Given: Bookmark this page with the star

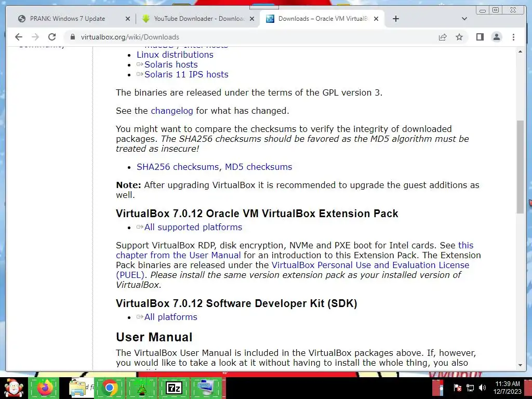Looking at the screenshot, I should [x=459, y=37].
